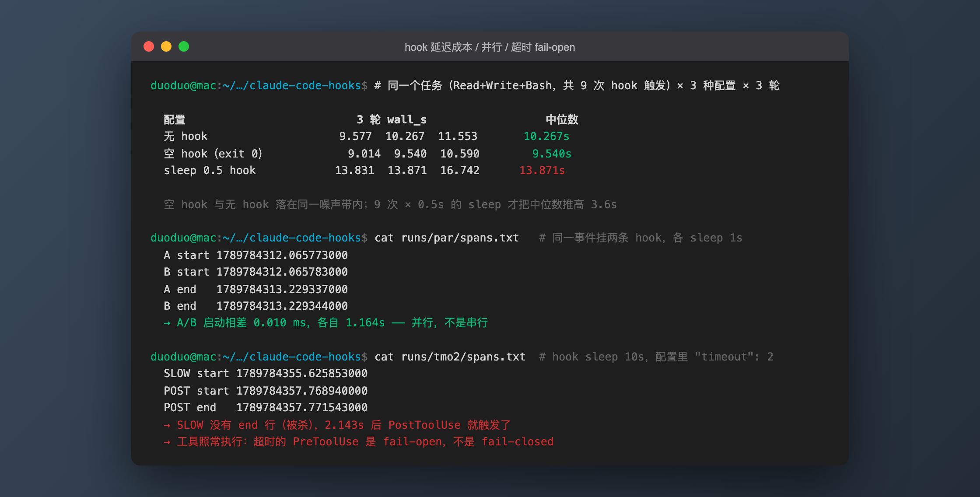This screenshot has height=497, width=980.
Task: Click the 'A start 1789784312.065773000' line
Action: click(x=256, y=255)
